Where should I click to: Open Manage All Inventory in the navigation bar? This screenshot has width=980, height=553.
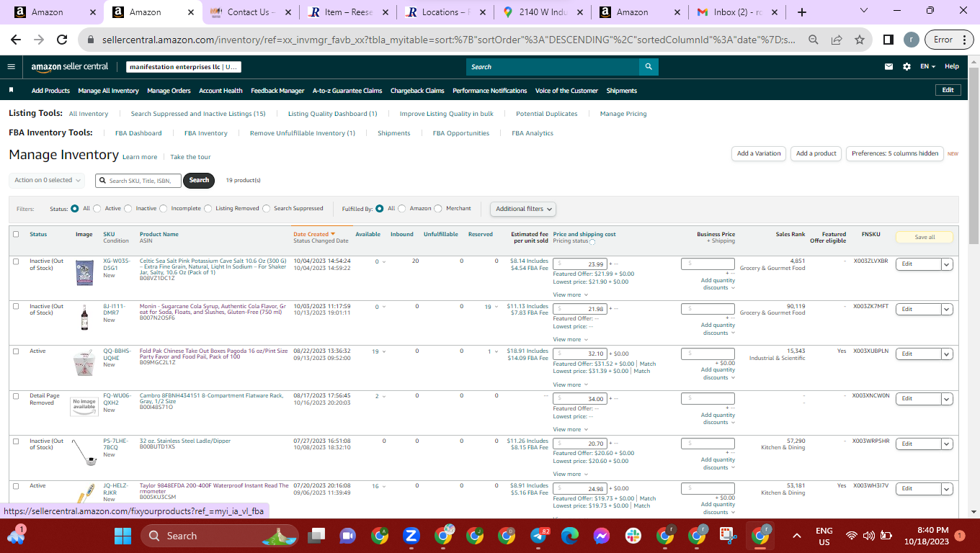tap(108, 91)
